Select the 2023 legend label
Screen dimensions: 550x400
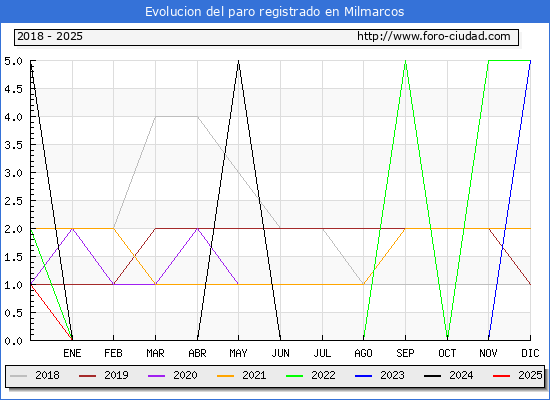click(x=392, y=375)
